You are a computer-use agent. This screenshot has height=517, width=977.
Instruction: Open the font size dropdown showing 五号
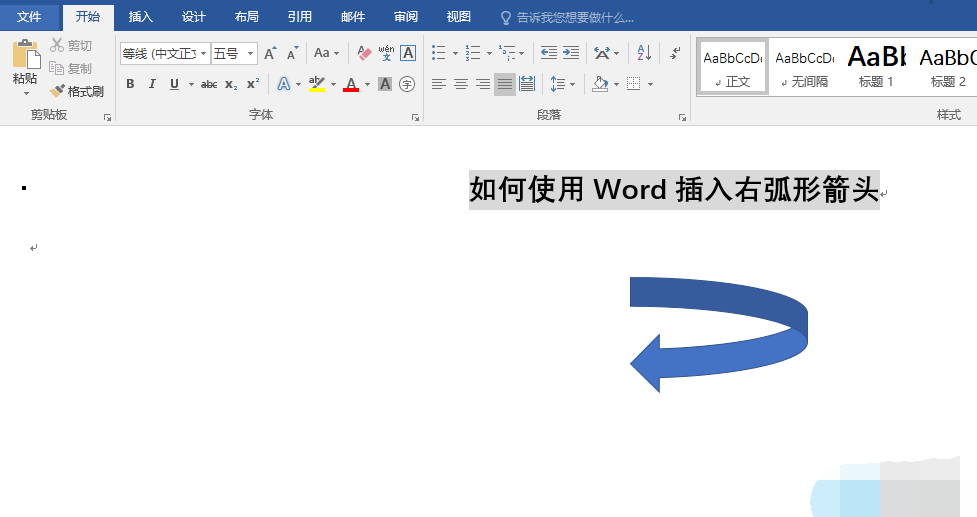tap(251, 54)
